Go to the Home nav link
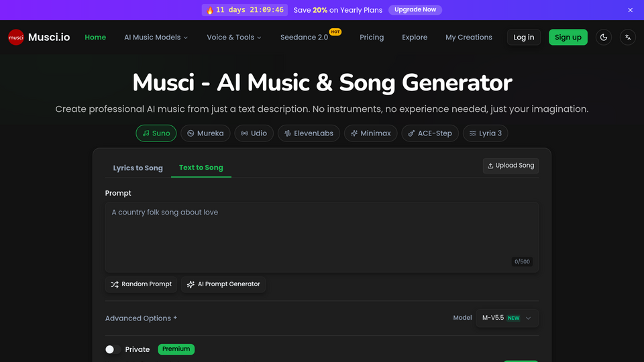Image resolution: width=644 pixels, height=362 pixels. (x=95, y=38)
